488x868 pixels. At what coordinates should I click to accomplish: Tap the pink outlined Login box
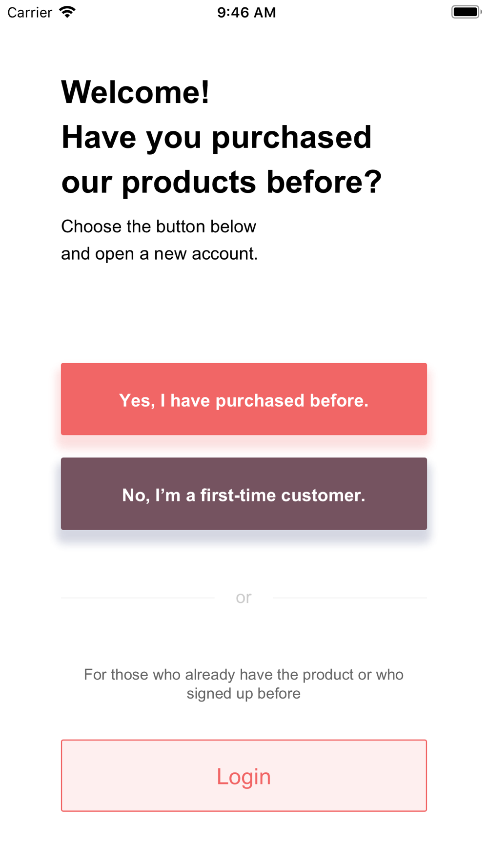point(244,775)
